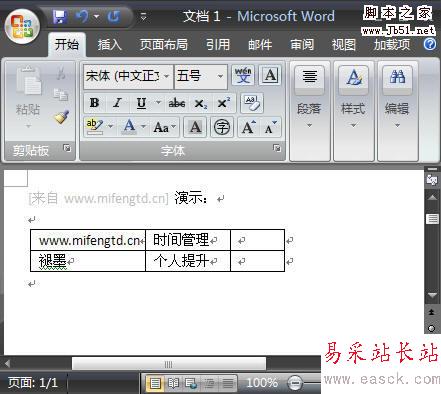Click table cell 时间管理
The width and height of the screenshot is (441, 394).
pos(188,240)
